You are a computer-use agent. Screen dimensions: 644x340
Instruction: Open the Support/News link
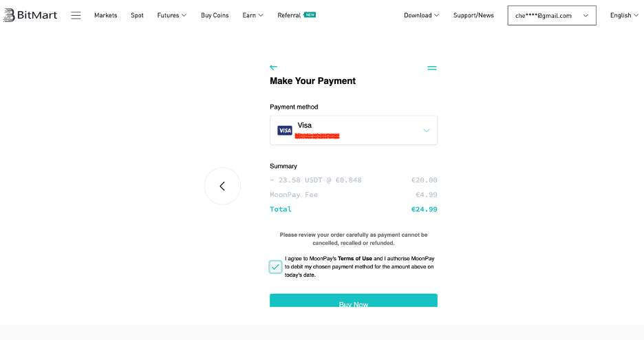point(473,15)
